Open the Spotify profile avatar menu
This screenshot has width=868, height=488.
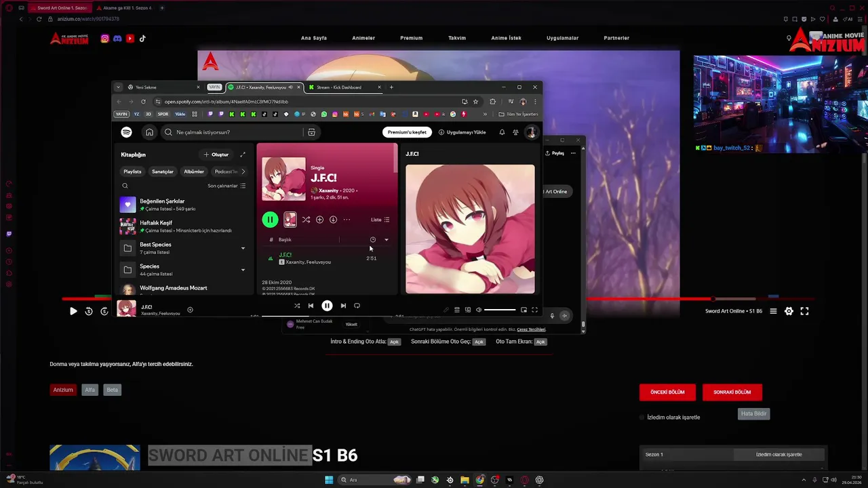click(x=531, y=132)
